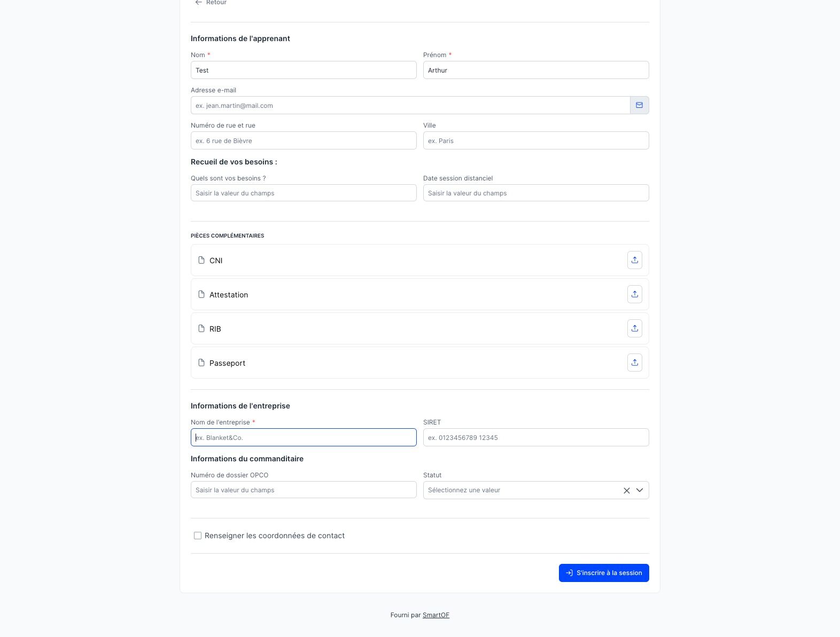
Task: Focus the Nom de l'entreprise field
Action: 304,437
